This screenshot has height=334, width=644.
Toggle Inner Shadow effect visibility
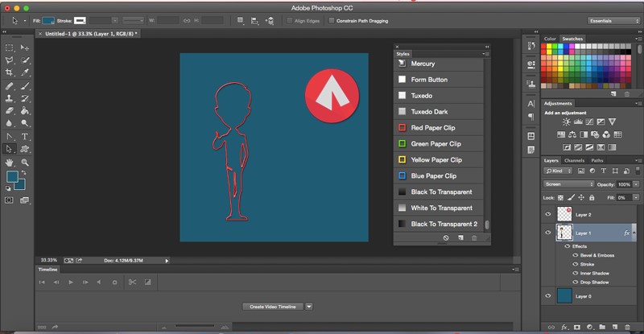pos(576,273)
